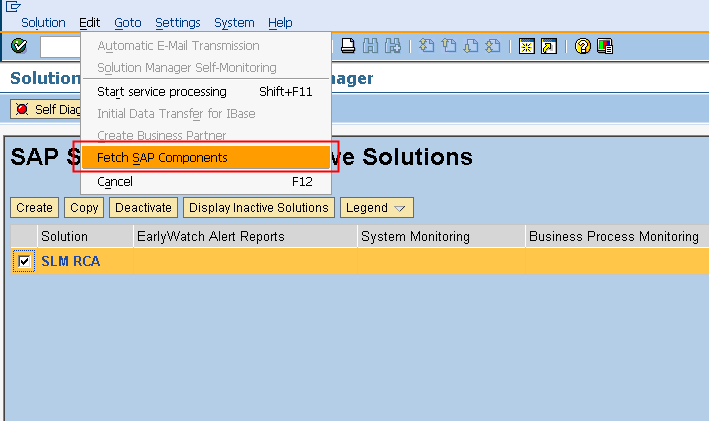
Task: Open the SLM RCA solution link
Action: tap(70, 262)
